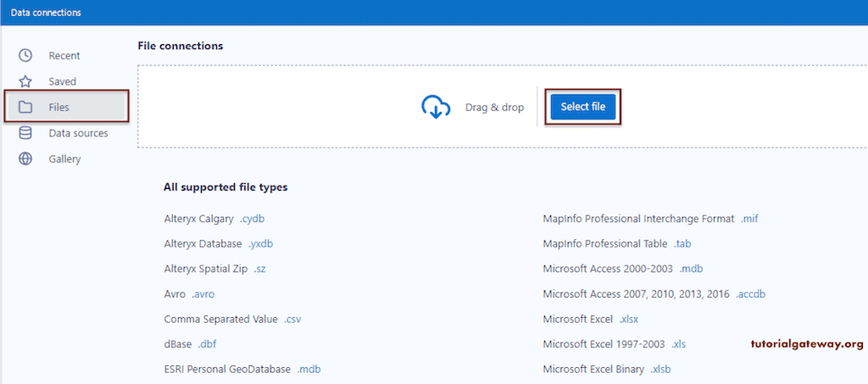Click the Alteryx Calgary text

198,219
